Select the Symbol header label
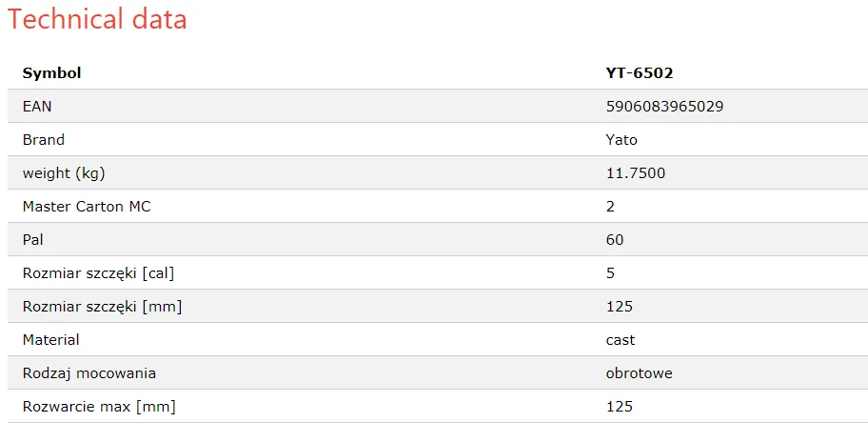This screenshot has height=442, width=868. point(51,73)
